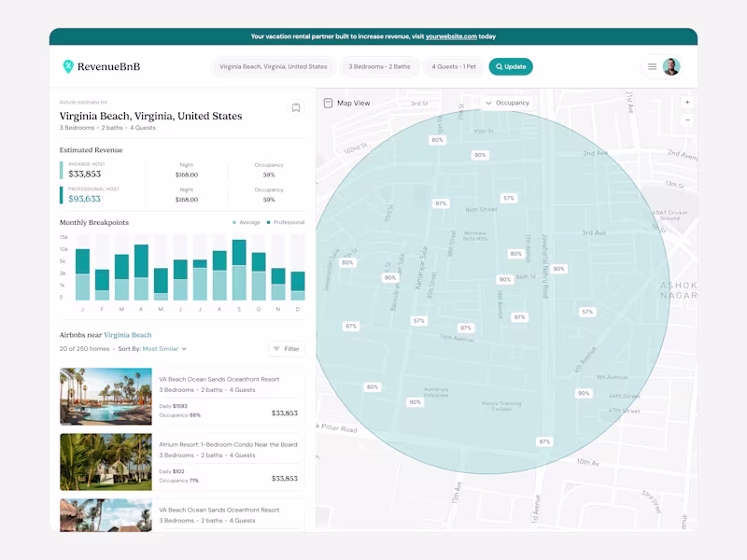The image size is (747, 560).
Task: Follow the yourwebsite.com link in the banner
Action: pos(451,36)
